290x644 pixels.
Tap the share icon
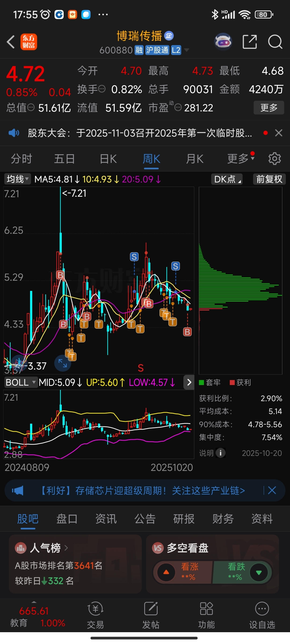click(x=250, y=42)
